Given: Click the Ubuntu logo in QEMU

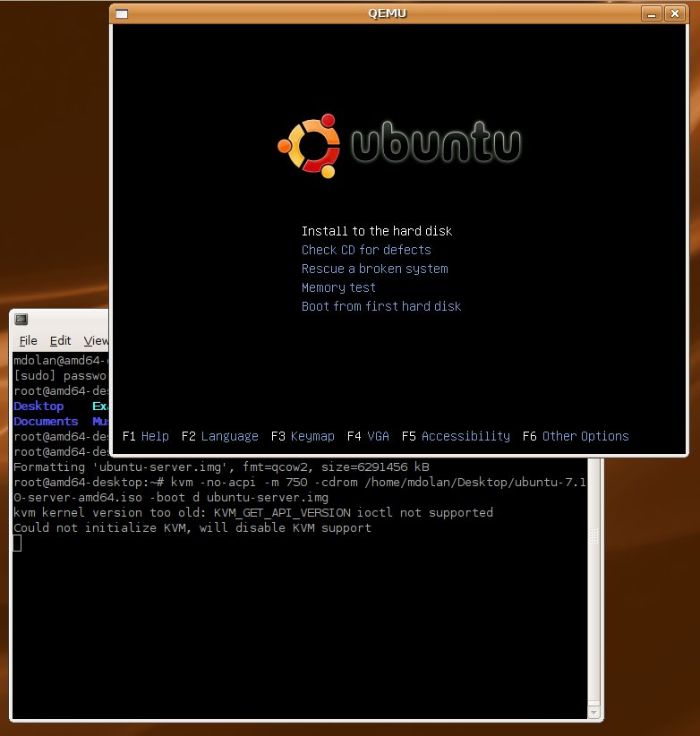Looking at the screenshot, I should click(399, 146).
